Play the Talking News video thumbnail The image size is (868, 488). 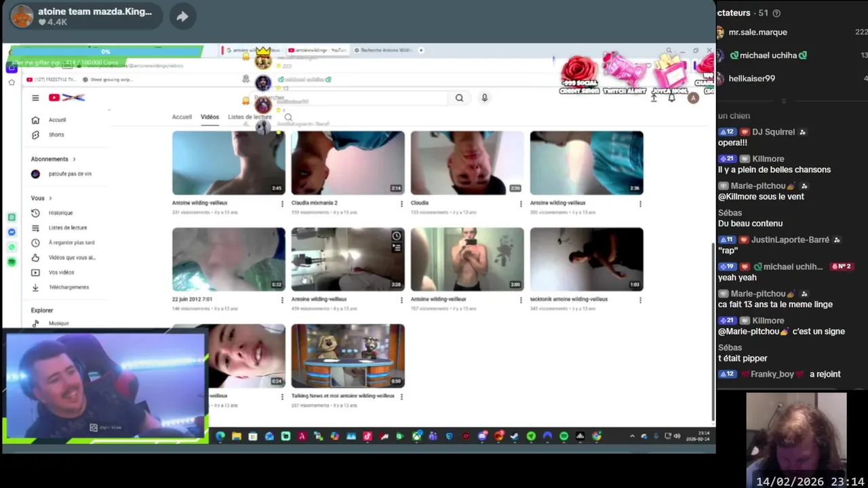(x=348, y=356)
